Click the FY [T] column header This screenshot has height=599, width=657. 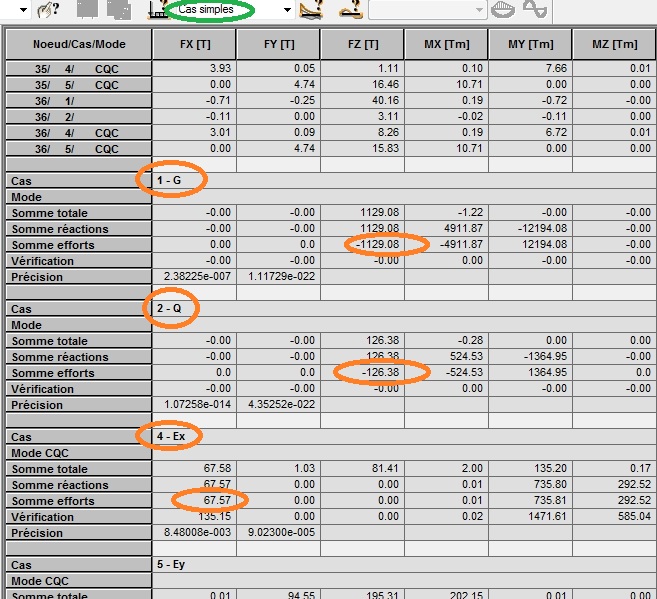pyautogui.click(x=279, y=44)
